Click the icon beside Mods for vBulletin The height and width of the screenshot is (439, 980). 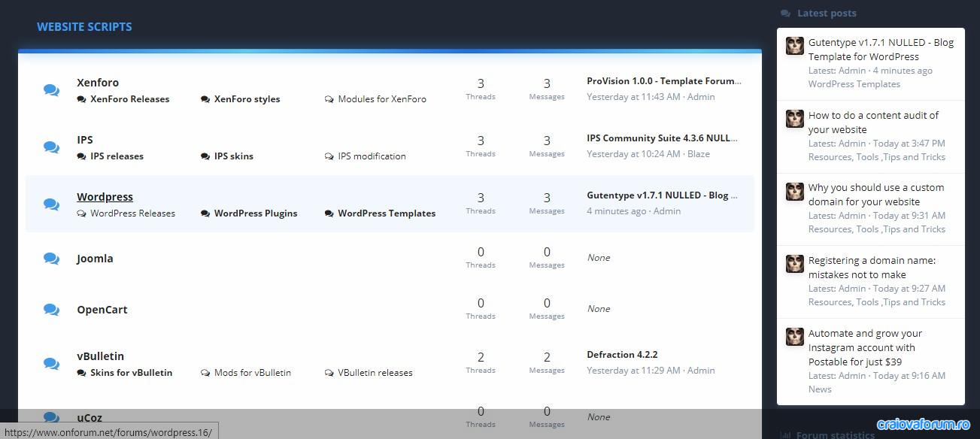(205, 373)
